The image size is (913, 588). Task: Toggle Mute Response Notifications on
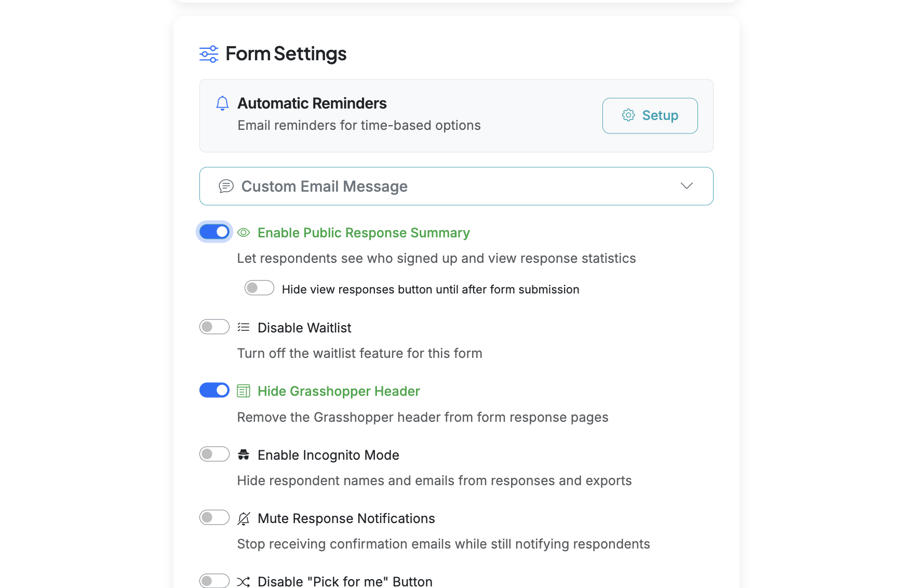(214, 517)
